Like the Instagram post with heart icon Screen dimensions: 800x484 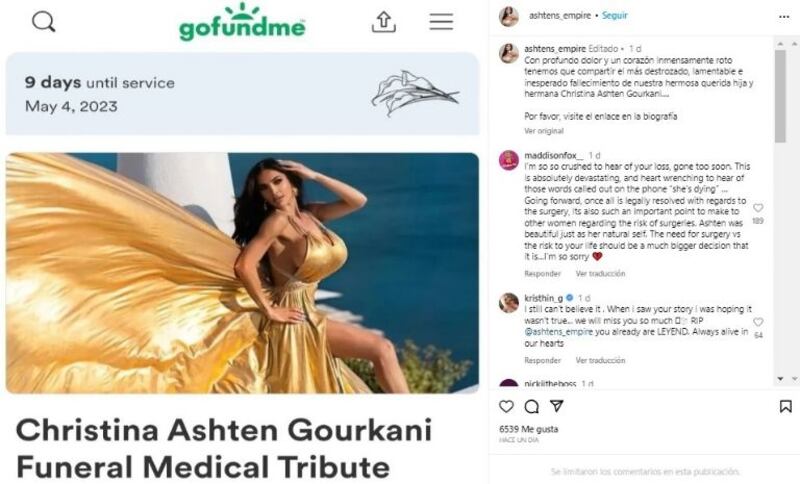tap(506, 406)
